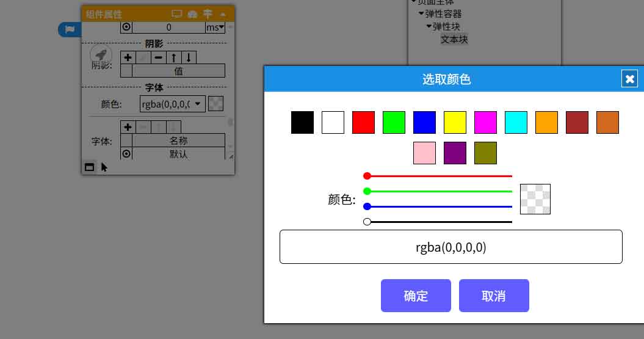644x339 pixels.
Task: Choose the purple color swatch
Action: coord(455,153)
